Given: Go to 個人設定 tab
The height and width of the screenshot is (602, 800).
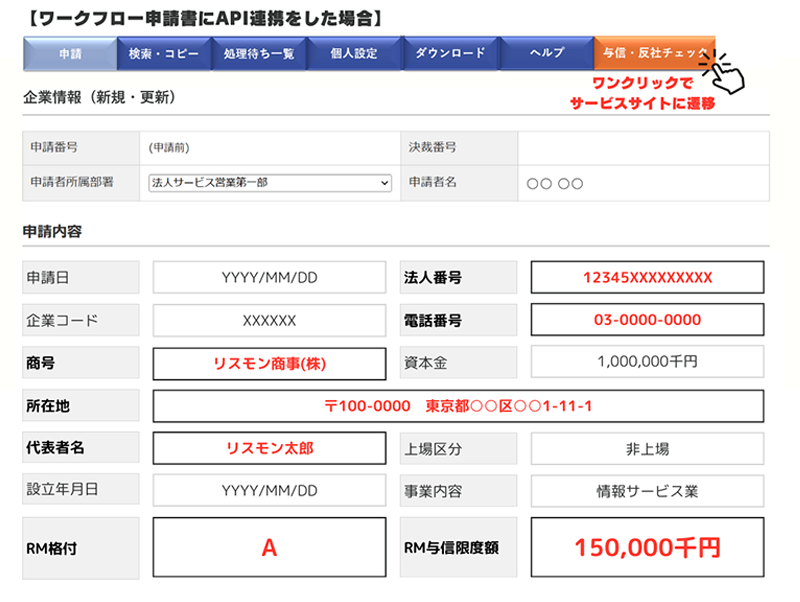Looking at the screenshot, I should pos(354,53).
